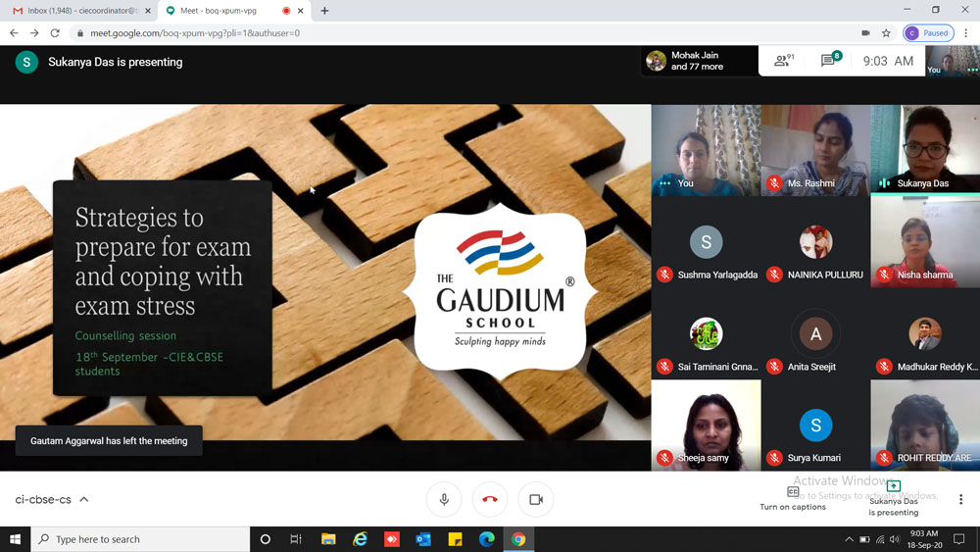980x552 pixels.
Task: Click the presented slide with Gaudium School logo
Action: click(x=325, y=273)
